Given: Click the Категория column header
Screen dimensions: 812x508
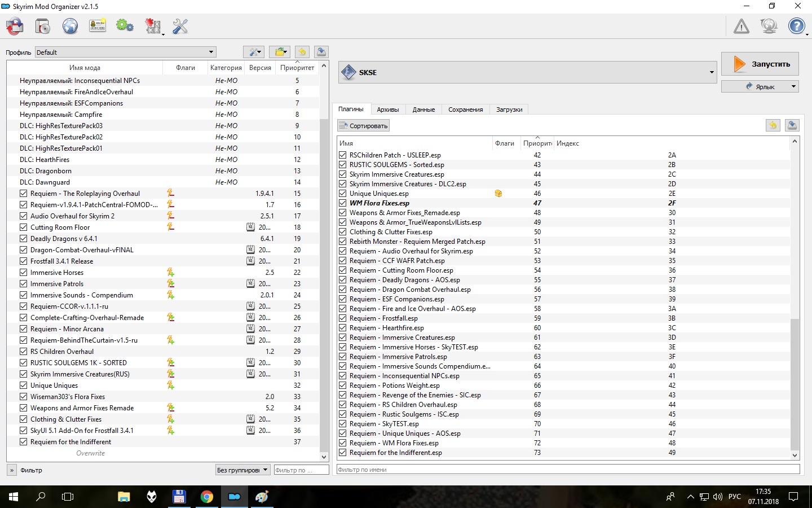Looking at the screenshot, I should [226, 68].
